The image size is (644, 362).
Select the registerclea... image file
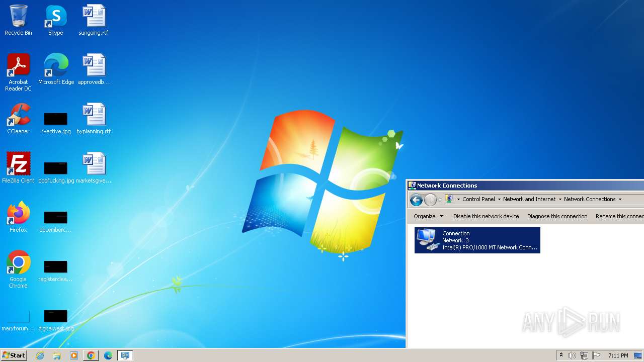pyautogui.click(x=56, y=270)
